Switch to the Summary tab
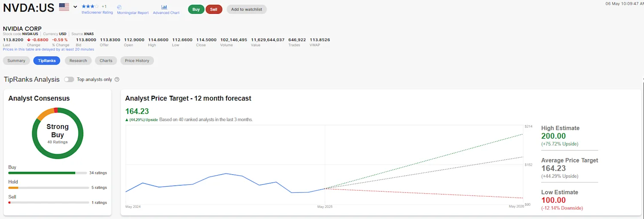 [x=16, y=61]
